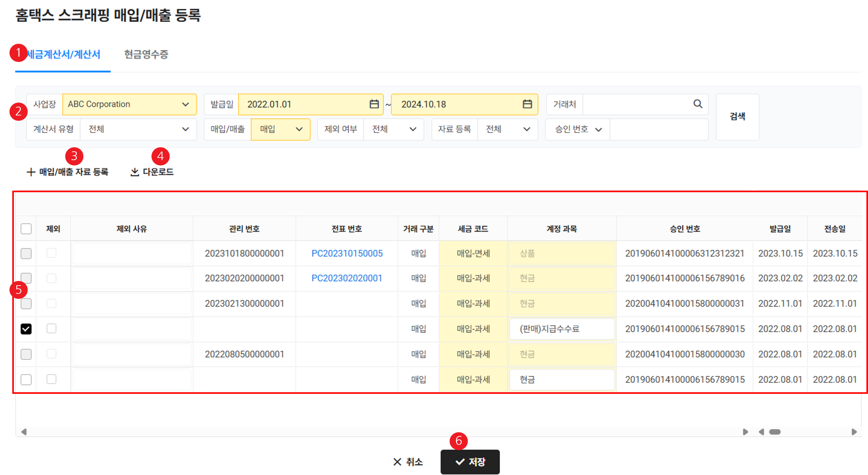This screenshot has width=868, height=475.
Task: Click the X icon on 취소
Action: point(397,461)
